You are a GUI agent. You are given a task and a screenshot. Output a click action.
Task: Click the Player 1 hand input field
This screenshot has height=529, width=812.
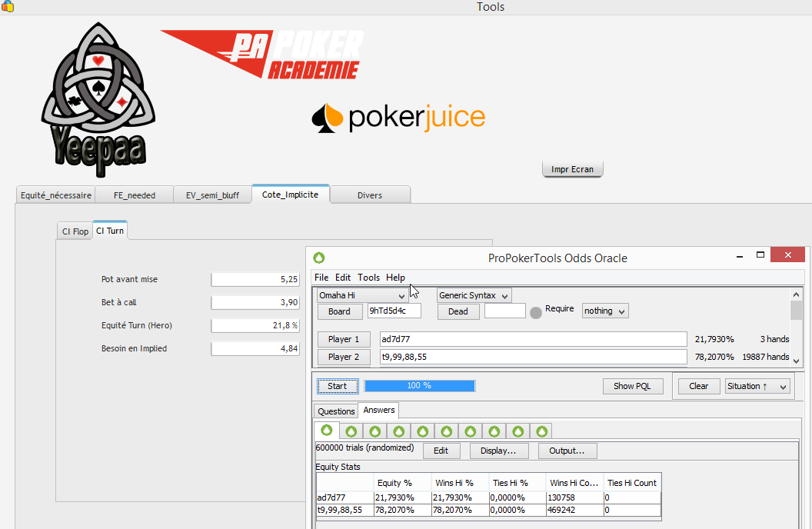[533, 339]
